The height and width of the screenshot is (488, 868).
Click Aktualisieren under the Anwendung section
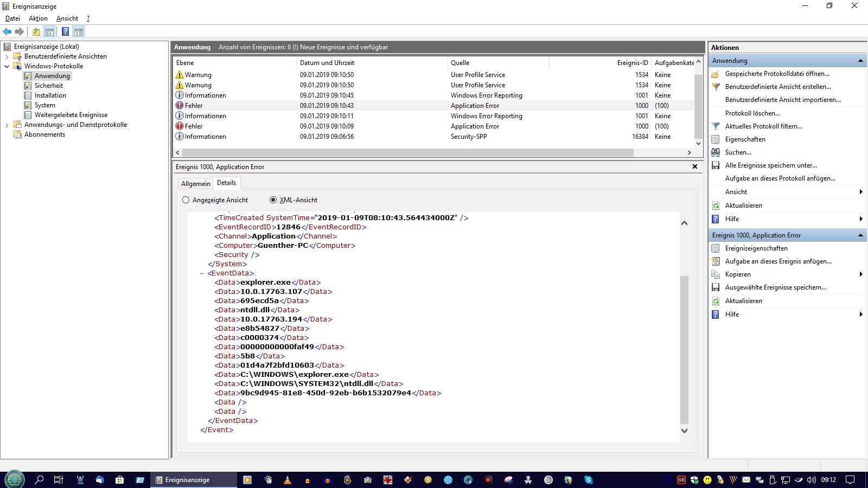(743, 206)
